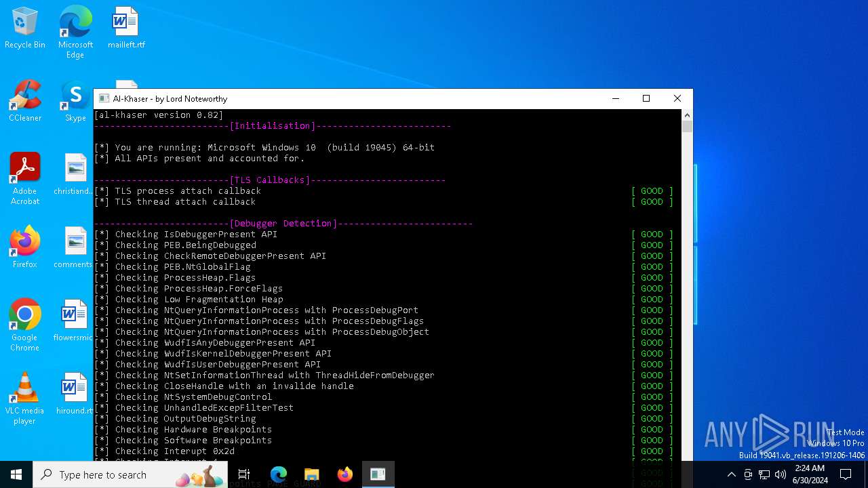Select the Al-Khaser console taskbar button
Screen dimensions: 868x488
[378, 474]
